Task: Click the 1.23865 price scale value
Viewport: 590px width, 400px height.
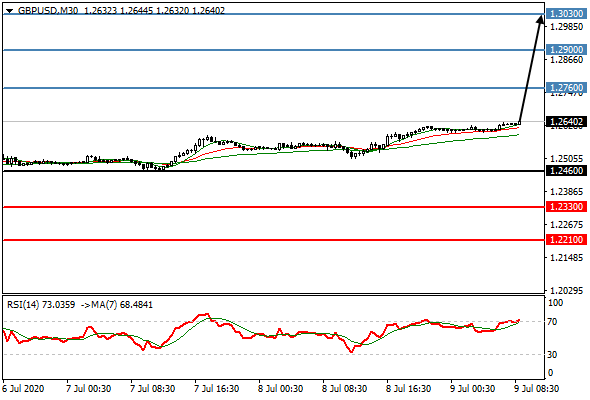Action: (567, 192)
